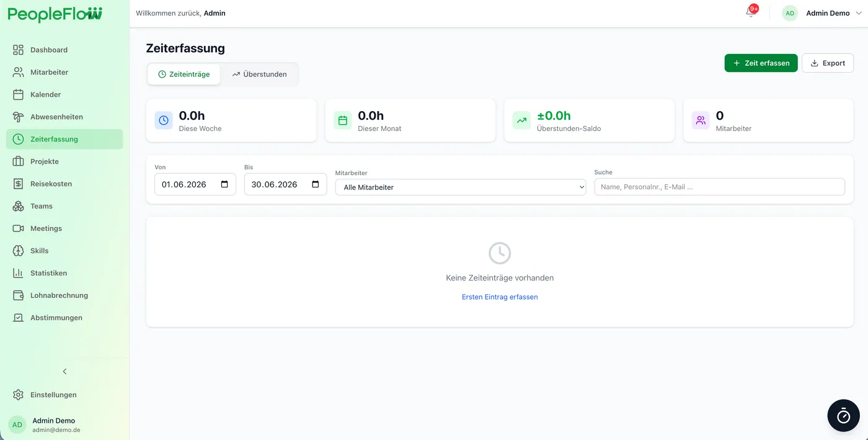Focus the Suche search input field
Viewport: 868px width, 440px height.
click(x=719, y=187)
